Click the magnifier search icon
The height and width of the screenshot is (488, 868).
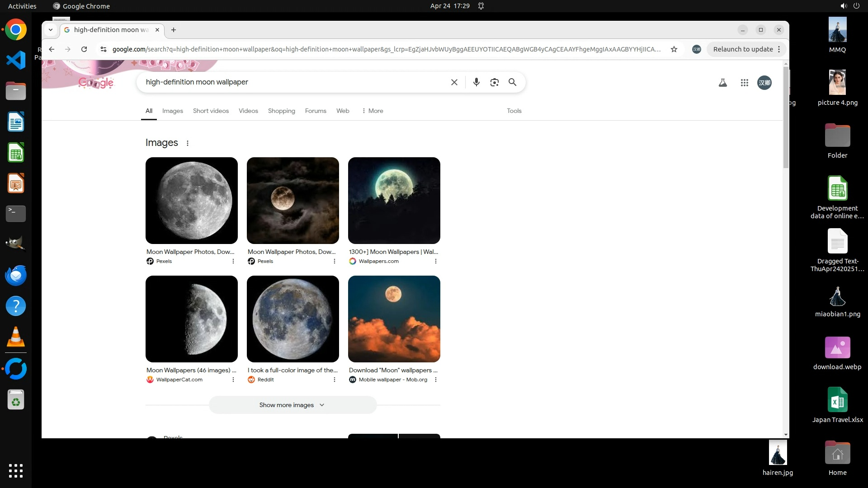point(512,82)
